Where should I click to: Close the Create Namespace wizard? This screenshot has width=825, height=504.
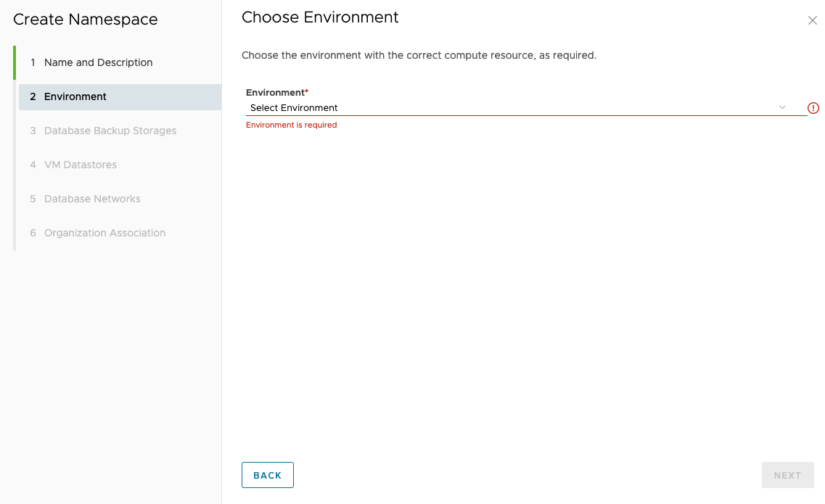[813, 20]
